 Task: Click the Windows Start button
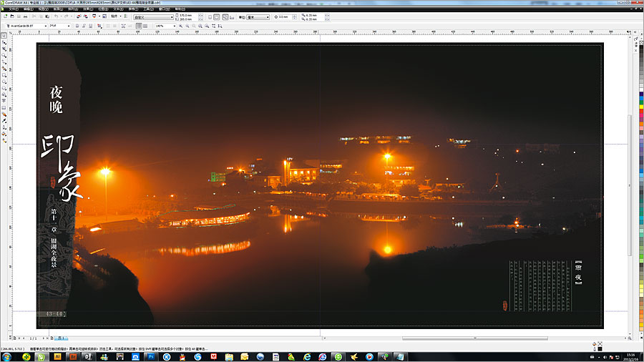(x=7, y=356)
